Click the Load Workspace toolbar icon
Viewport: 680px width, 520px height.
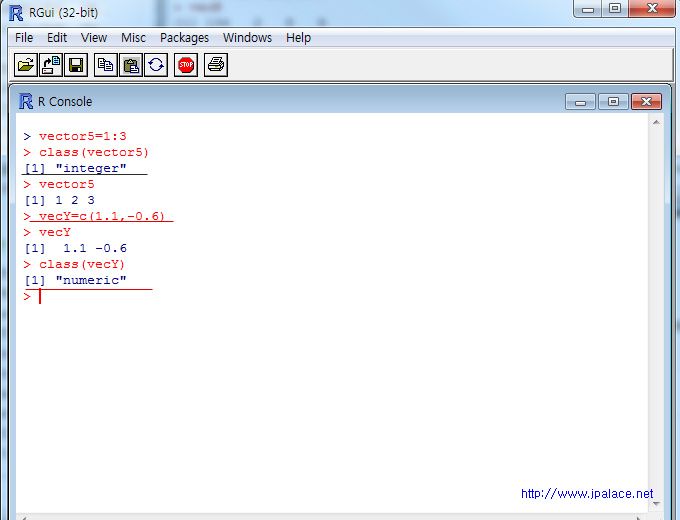pyautogui.click(x=51, y=65)
